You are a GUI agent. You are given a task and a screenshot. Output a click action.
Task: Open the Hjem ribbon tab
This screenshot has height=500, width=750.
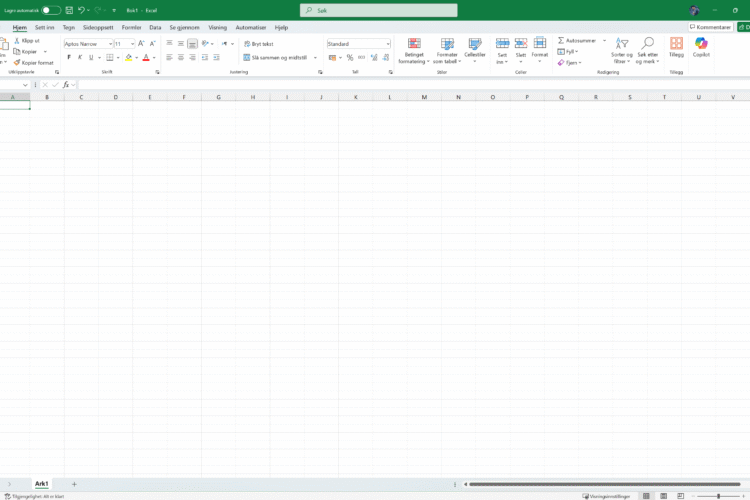(x=20, y=28)
